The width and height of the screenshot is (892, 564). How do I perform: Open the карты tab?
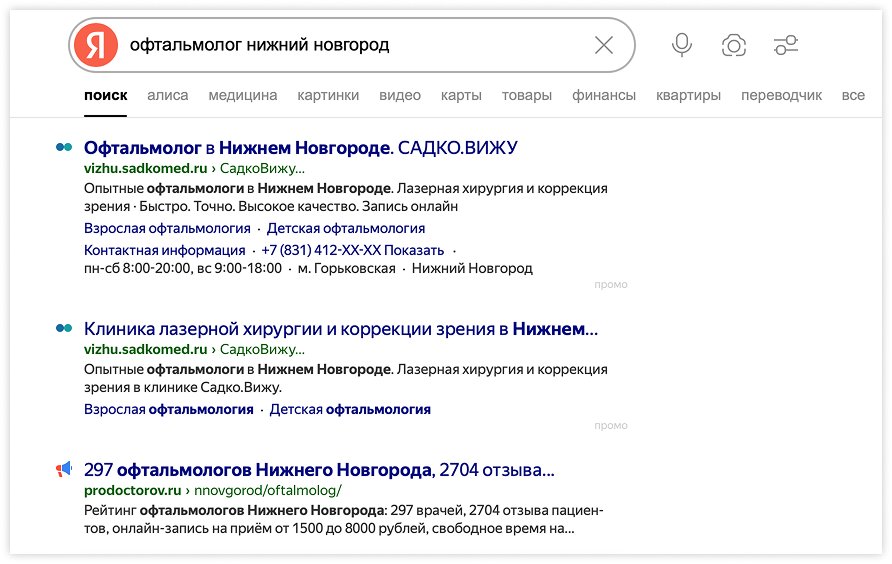point(461,95)
